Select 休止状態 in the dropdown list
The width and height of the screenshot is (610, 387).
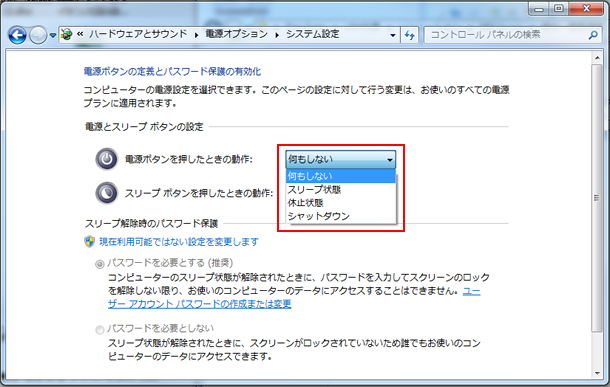tap(340, 203)
